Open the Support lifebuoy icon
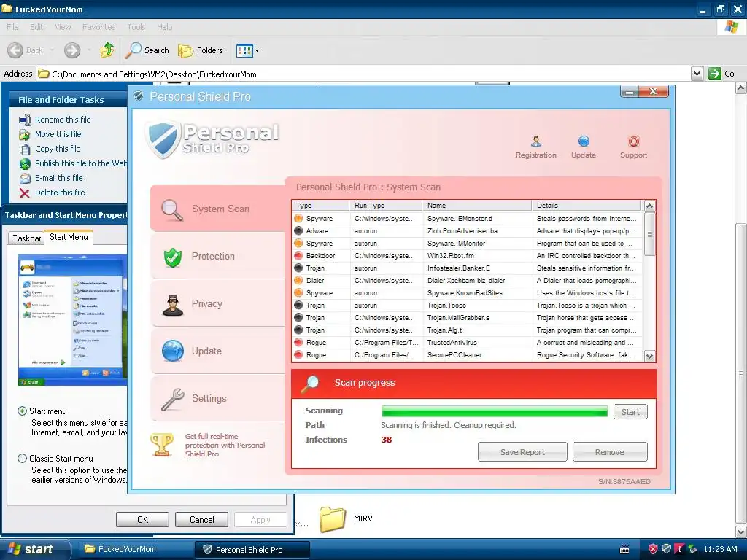The width and height of the screenshot is (747, 560). (634, 141)
